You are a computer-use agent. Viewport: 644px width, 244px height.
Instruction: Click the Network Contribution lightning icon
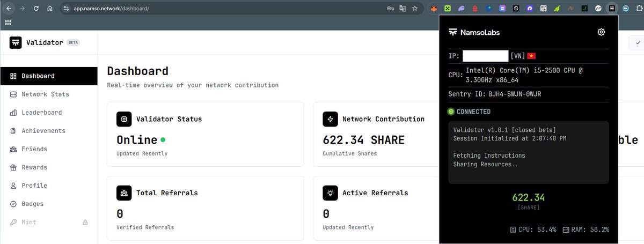(330, 119)
